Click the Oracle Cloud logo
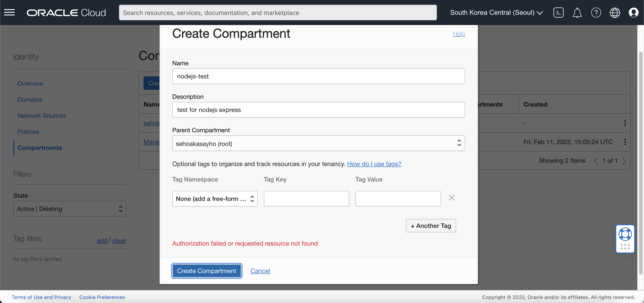The width and height of the screenshot is (644, 303). pyautogui.click(x=66, y=12)
